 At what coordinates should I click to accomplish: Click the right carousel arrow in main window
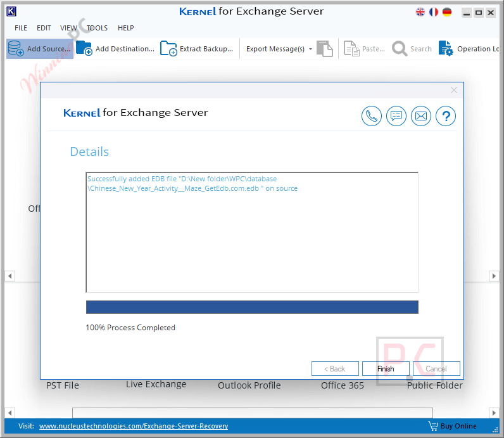click(x=494, y=276)
